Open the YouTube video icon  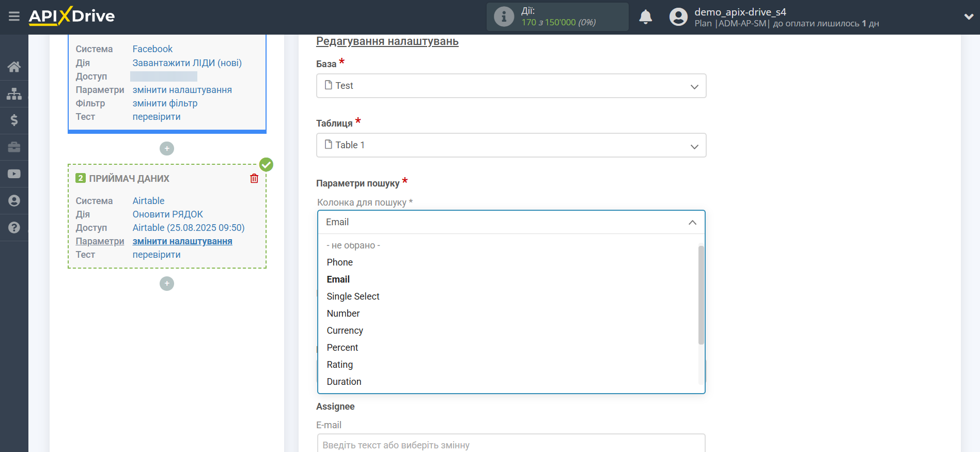[x=14, y=174]
